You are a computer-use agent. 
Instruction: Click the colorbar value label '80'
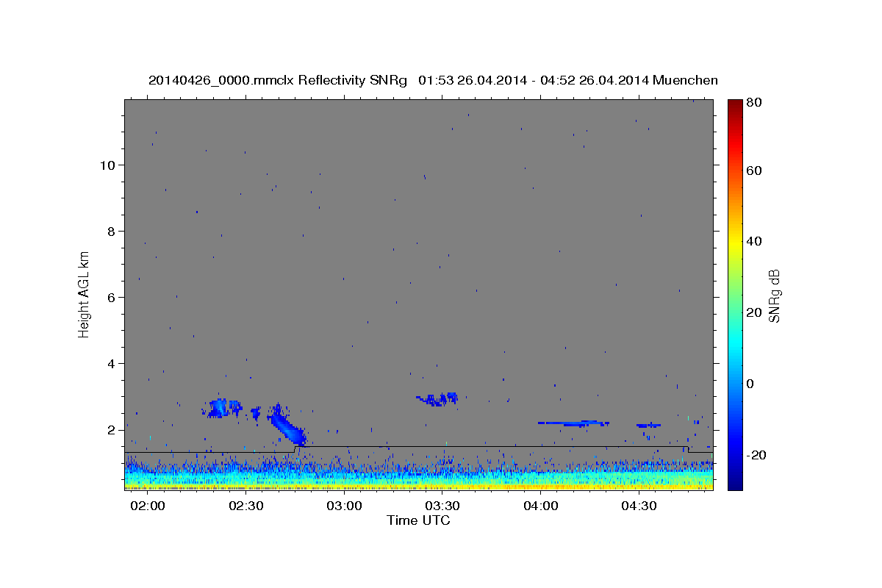pyautogui.click(x=753, y=102)
